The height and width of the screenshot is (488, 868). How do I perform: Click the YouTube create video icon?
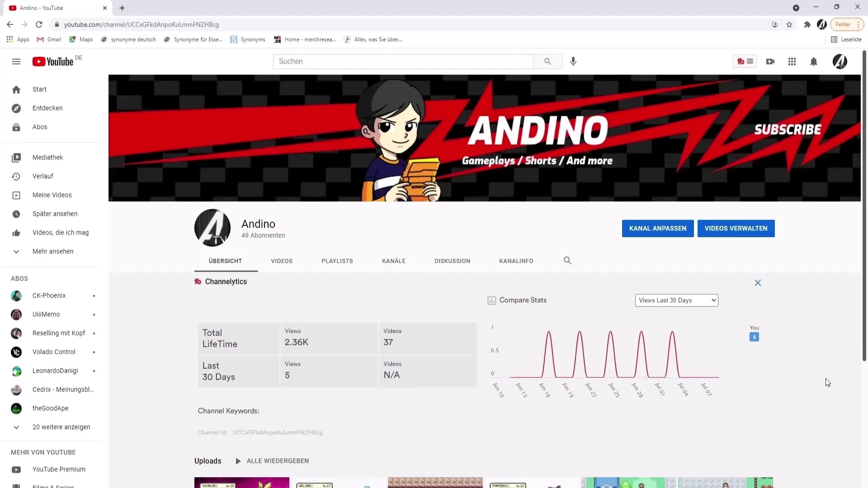[x=770, y=61]
